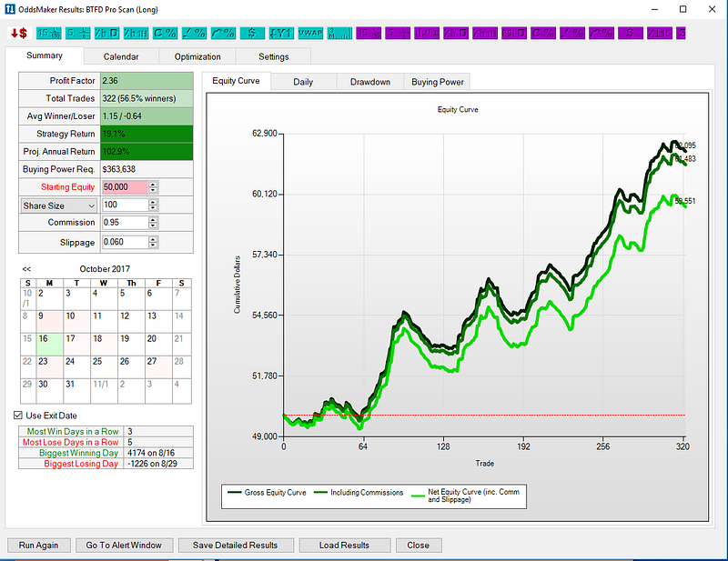
Task: Click the purple '% 15' range filter icon
Action: point(660,34)
